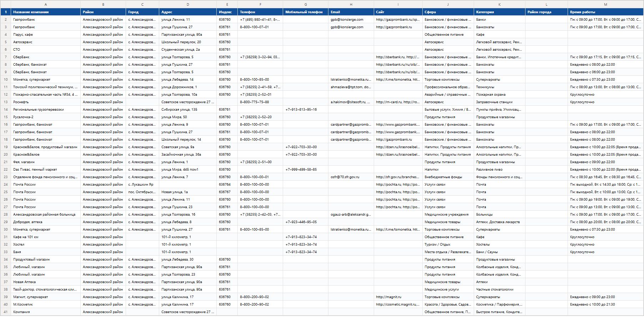Click address 'Новая улица, 1а'
The height and width of the screenshot is (322, 644).
pos(188,192)
